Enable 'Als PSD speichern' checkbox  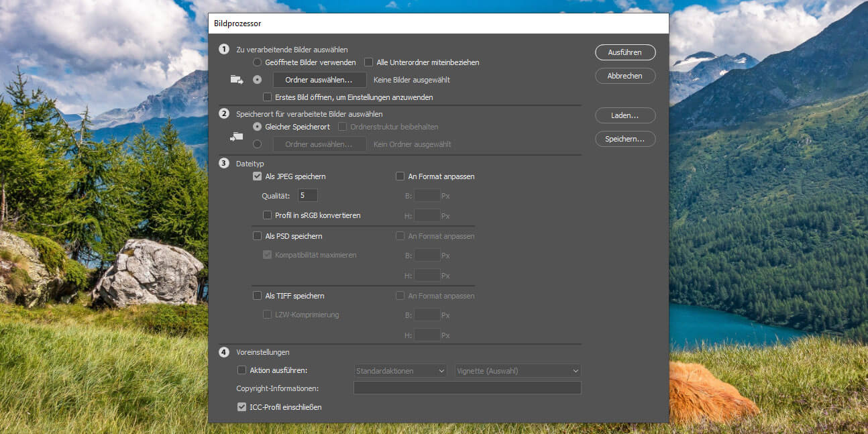click(257, 236)
